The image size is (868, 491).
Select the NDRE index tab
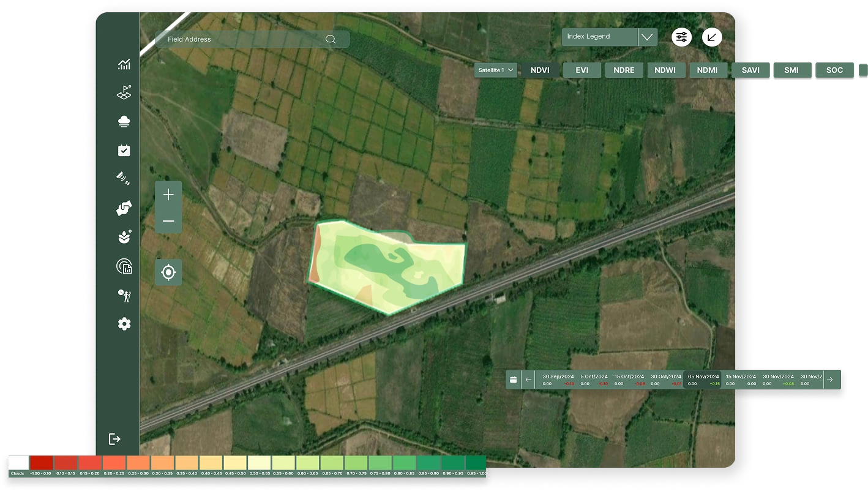click(624, 70)
